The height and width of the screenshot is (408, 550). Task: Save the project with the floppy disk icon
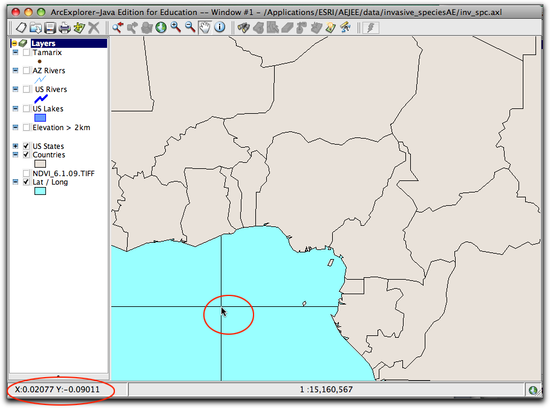pyautogui.click(x=50, y=27)
